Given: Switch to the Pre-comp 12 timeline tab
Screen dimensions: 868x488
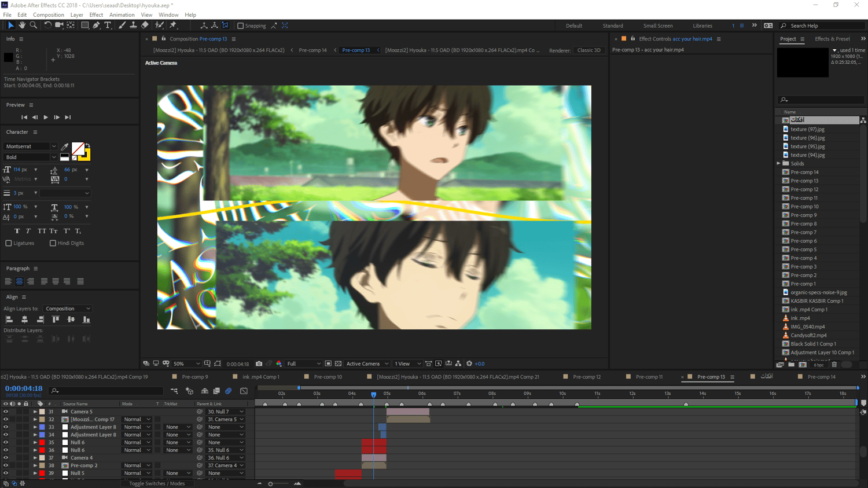Looking at the screenshot, I should (x=587, y=377).
